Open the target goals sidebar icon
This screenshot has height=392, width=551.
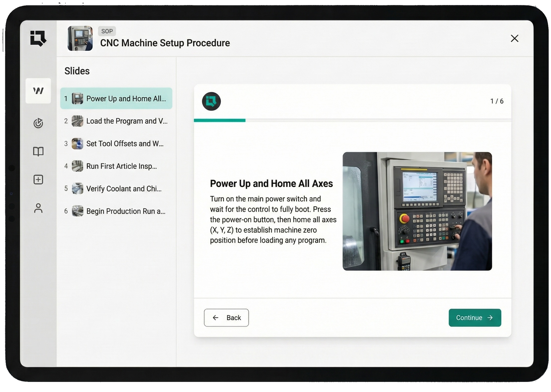[x=38, y=123]
